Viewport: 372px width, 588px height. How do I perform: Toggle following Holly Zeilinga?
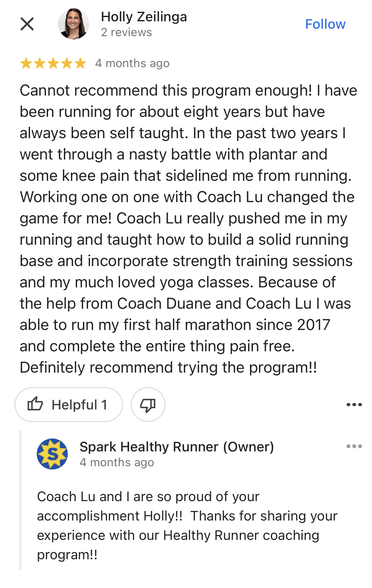[326, 24]
